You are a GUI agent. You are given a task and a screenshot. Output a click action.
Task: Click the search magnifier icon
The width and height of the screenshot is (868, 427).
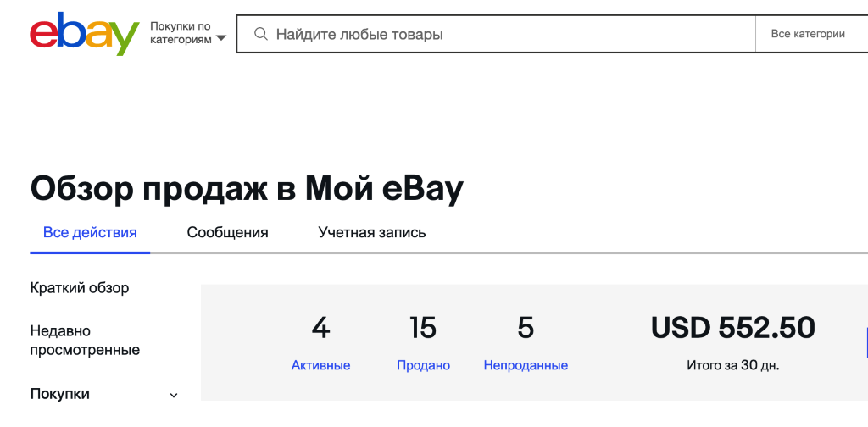click(261, 34)
